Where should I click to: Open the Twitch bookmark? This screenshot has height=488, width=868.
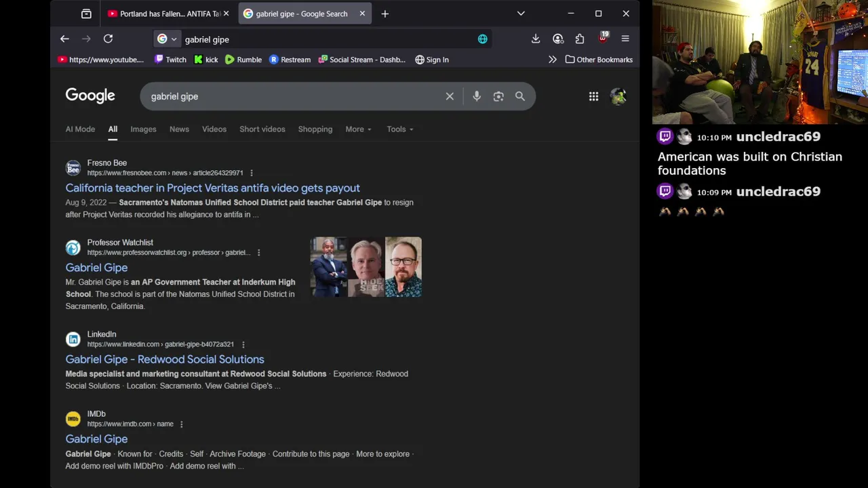pos(170,60)
